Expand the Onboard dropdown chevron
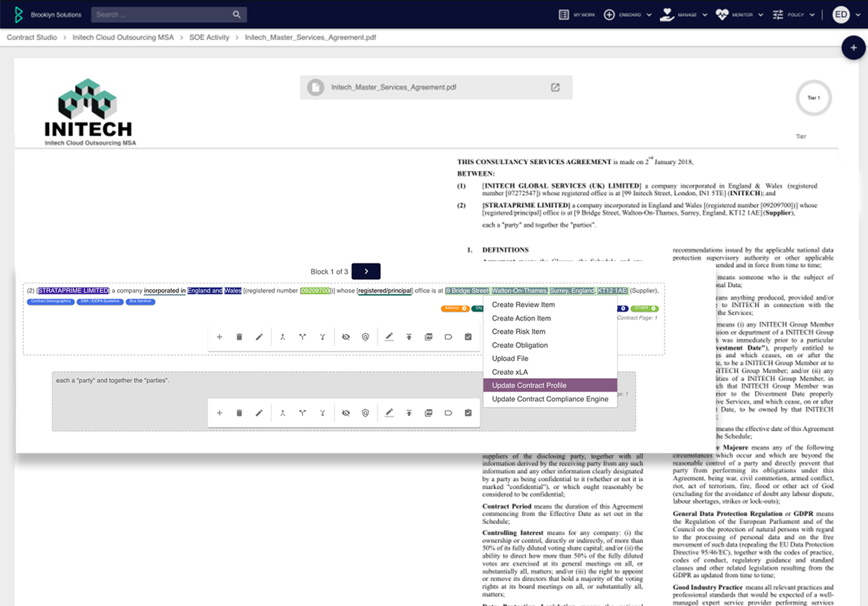This screenshot has height=606, width=868. point(649,15)
